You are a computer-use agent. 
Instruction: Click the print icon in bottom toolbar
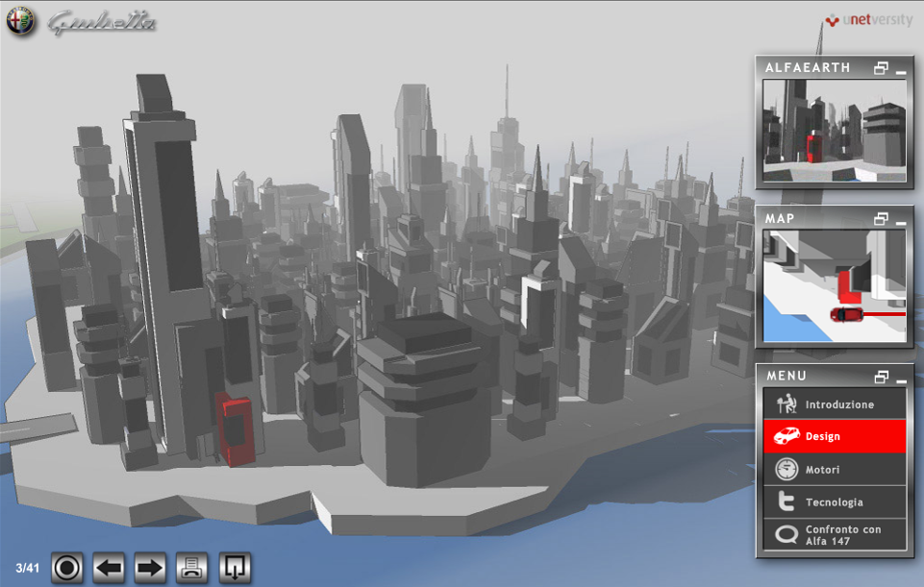[192, 568]
